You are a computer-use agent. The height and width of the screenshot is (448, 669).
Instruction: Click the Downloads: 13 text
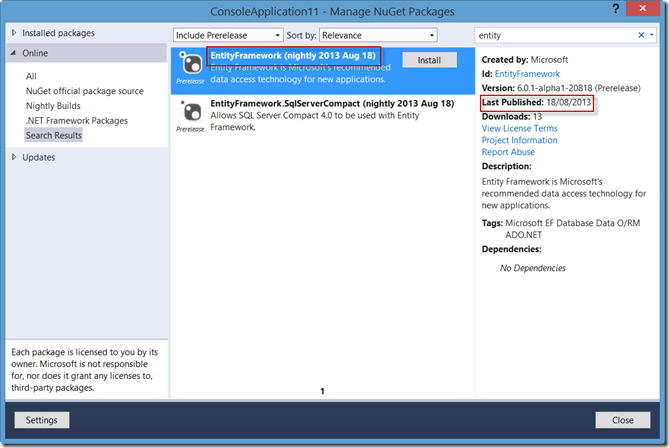coord(512,116)
